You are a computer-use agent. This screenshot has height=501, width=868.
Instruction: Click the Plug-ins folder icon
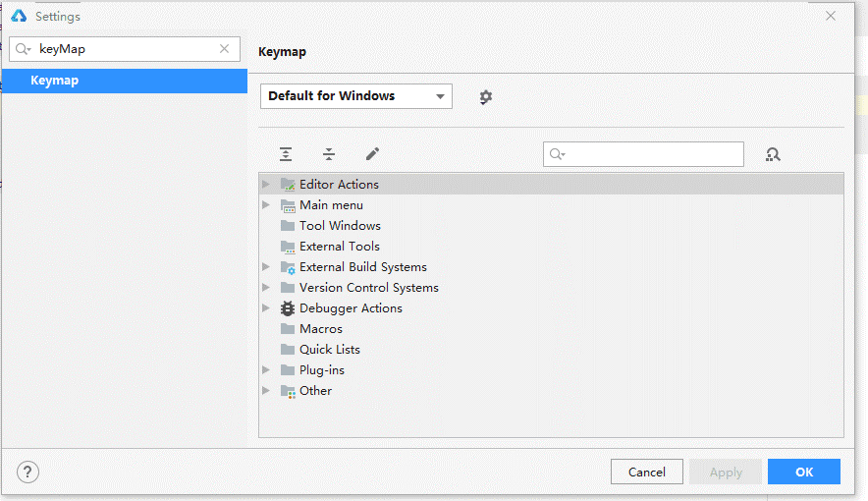(288, 369)
